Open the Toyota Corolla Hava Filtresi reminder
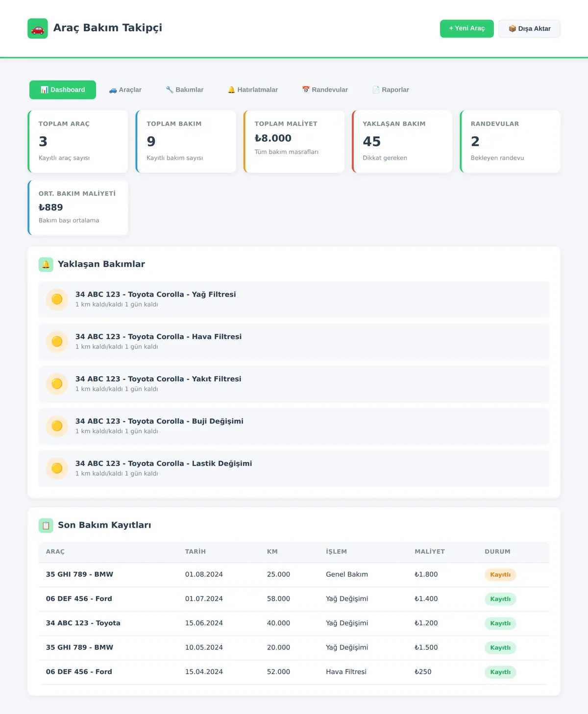 click(294, 342)
